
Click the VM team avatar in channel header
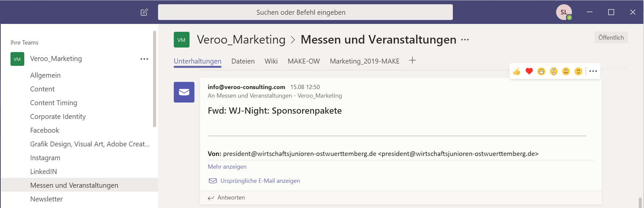[x=182, y=40]
